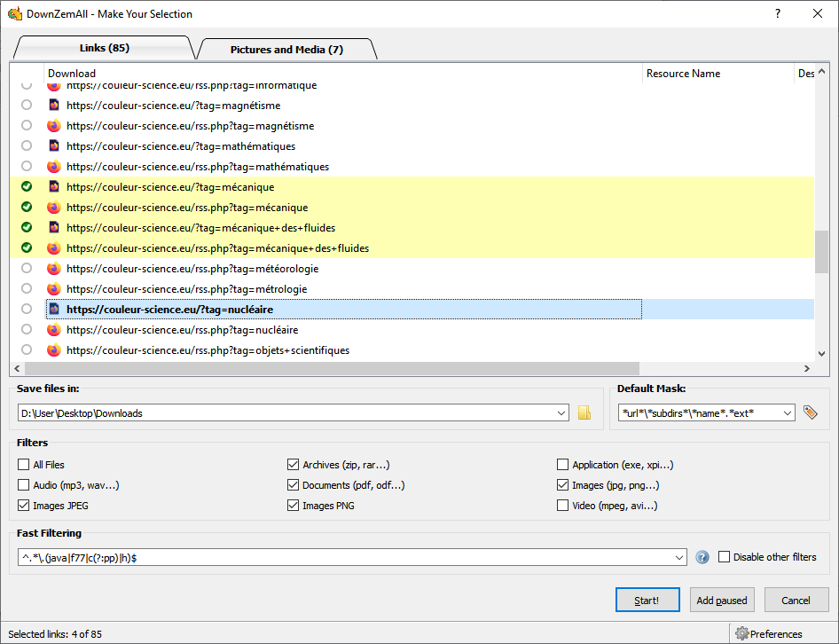Click the DownZemAll app icon in title bar

pos(15,13)
